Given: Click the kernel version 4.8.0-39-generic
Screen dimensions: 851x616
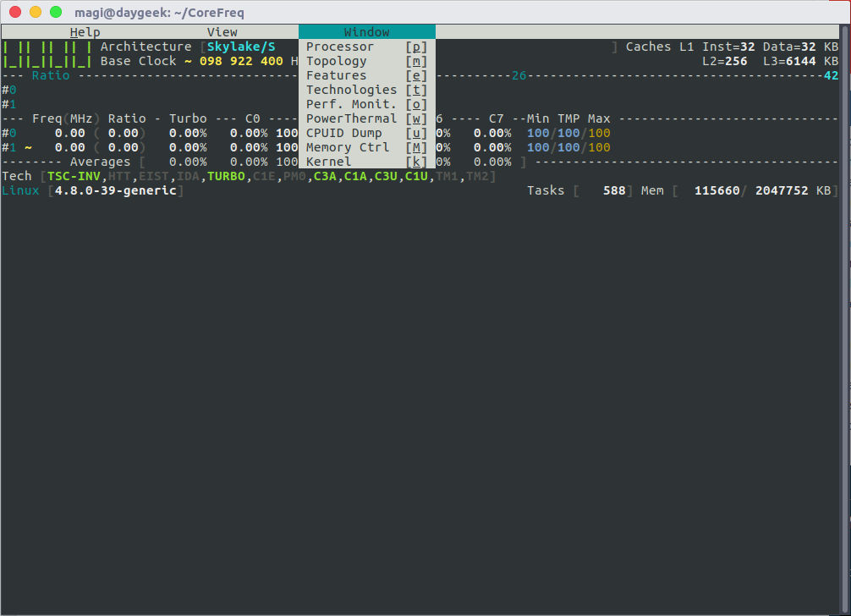Looking at the screenshot, I should (x=116, y=190).
